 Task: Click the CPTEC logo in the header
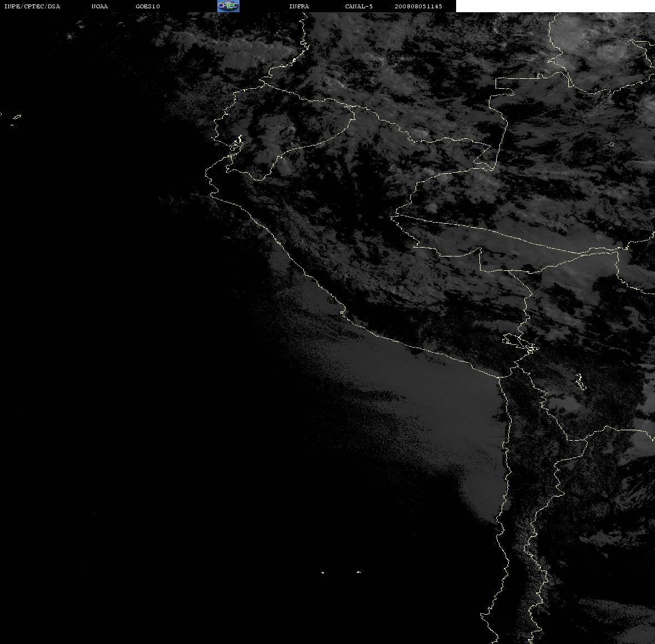click(x=228, y=6)
